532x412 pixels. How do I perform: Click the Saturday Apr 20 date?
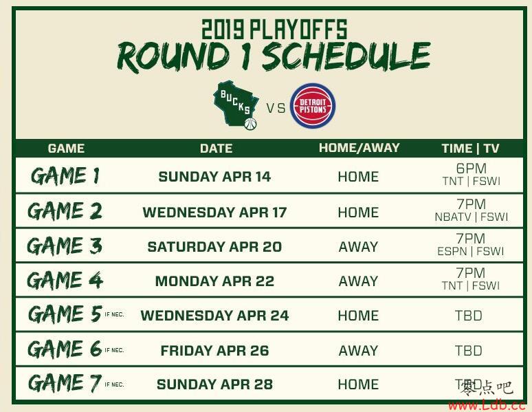tap(214, 247)
